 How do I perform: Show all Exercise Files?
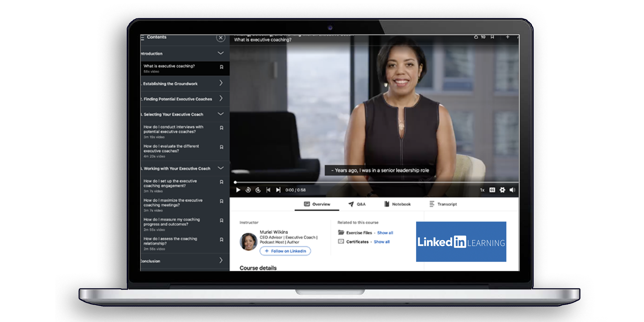click(x=385, y=233)
